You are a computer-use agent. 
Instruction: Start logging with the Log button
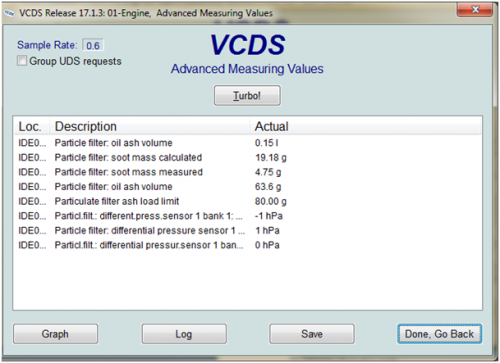pos(184,334)
